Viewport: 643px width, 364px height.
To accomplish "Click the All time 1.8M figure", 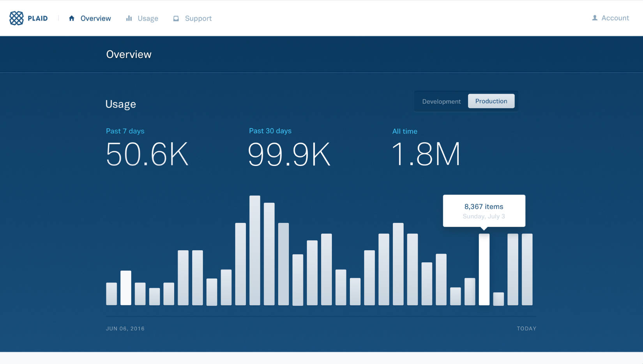I will point(426,154).
